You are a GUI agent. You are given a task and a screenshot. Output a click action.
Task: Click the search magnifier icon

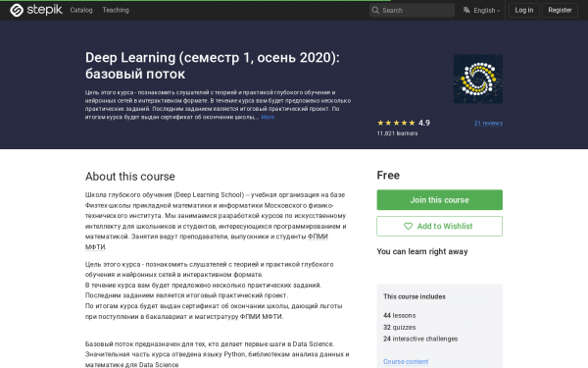(x=375, y=10)
